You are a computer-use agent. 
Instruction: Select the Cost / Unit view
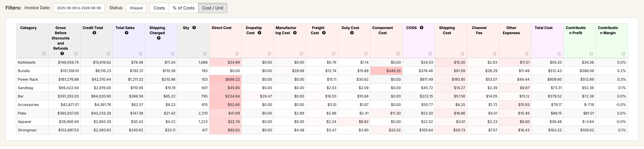click(213, 8)
